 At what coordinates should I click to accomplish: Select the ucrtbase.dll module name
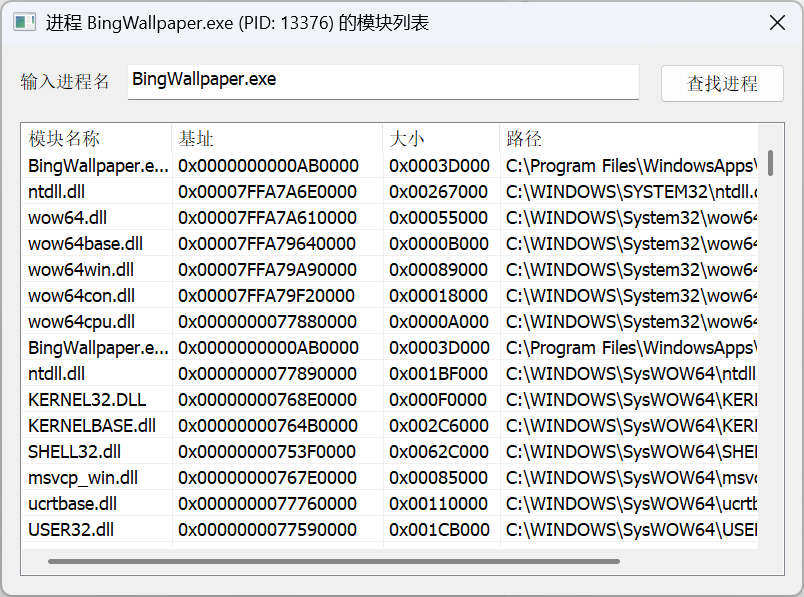72,504
